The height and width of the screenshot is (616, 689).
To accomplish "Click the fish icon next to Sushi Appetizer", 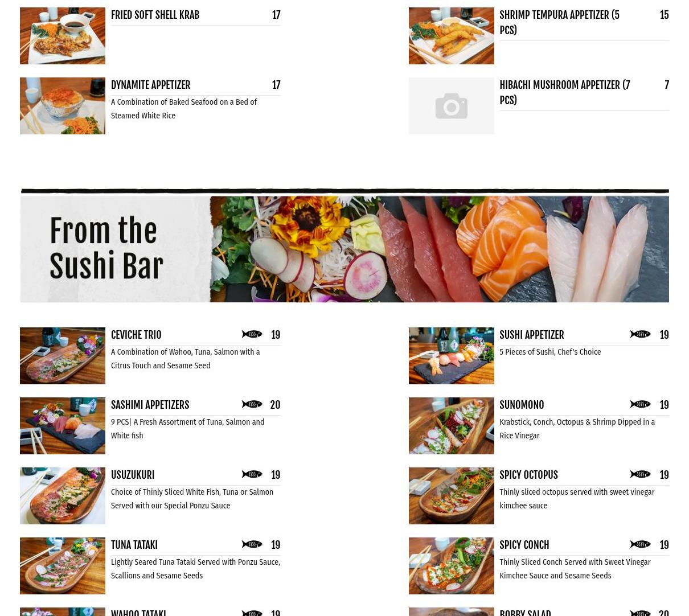I will click(640, 334).
